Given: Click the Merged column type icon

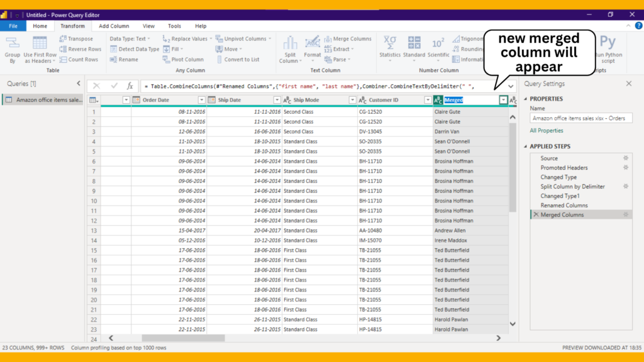Looking at the screenshot, I should tap(438, 100).
